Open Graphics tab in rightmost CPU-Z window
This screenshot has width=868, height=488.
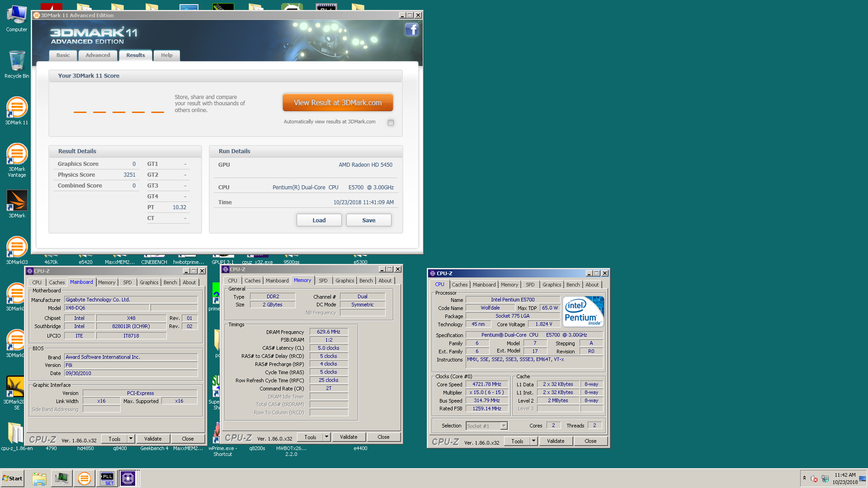552,285
